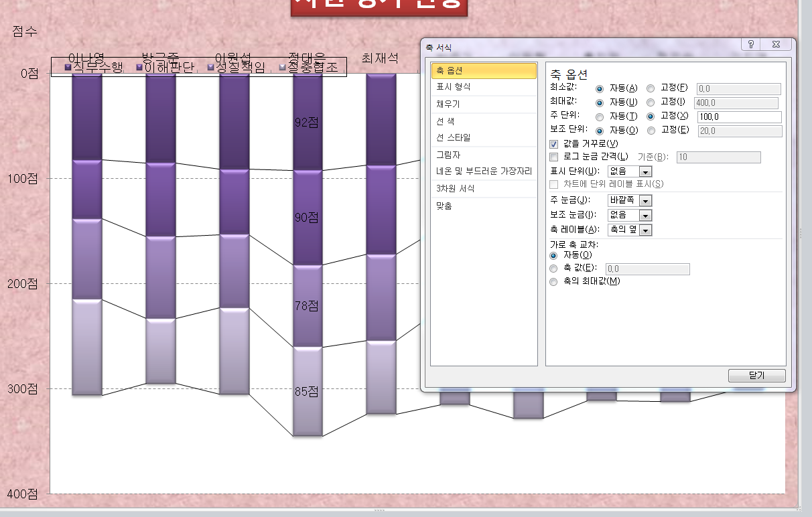
Task: Go to the 선 스타일 category
Action: [453, 138]
